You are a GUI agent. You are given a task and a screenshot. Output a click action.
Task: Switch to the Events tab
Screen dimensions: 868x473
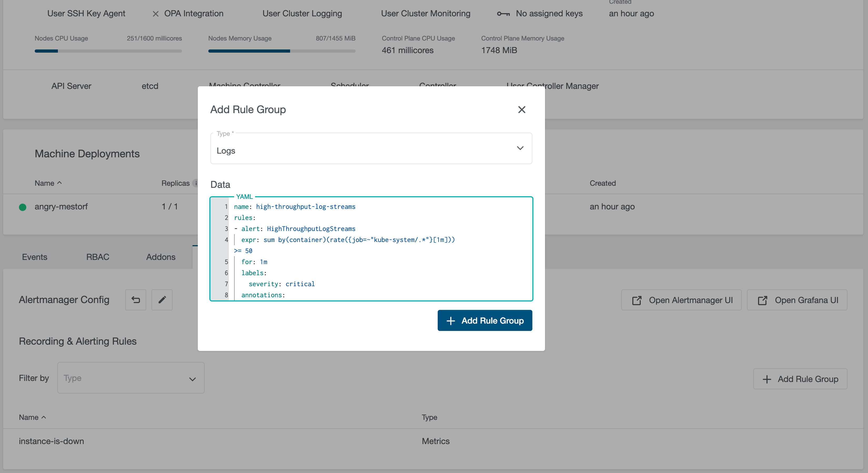click(x=34, y=257)
